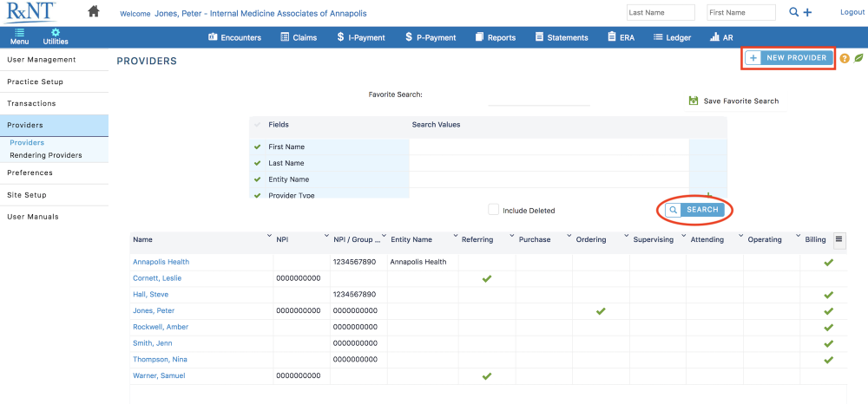Toggle the Include Deleted checkbox
This screenshot has width=868, height=404.
[x=493, y=210]
